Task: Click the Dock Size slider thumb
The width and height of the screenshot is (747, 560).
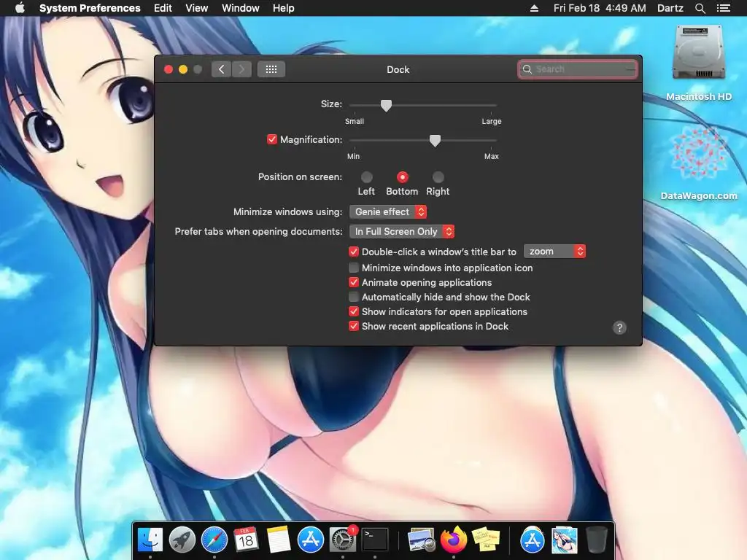Action: click(387, 105)
